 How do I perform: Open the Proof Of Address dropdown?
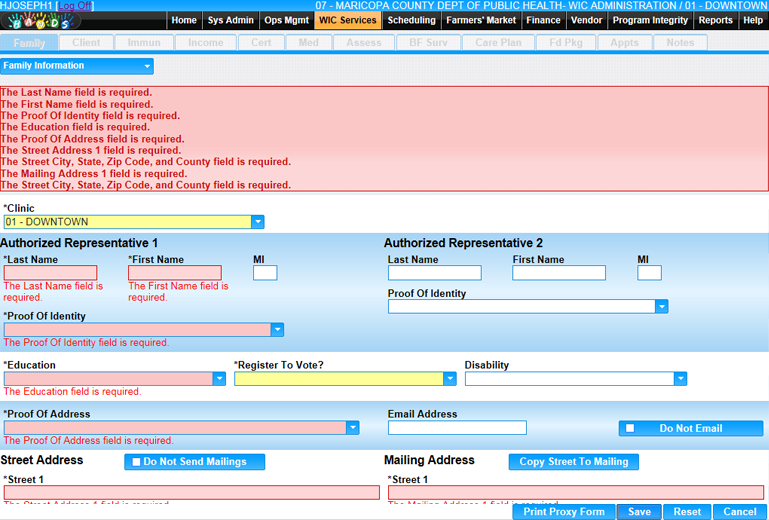pos(352,428)
